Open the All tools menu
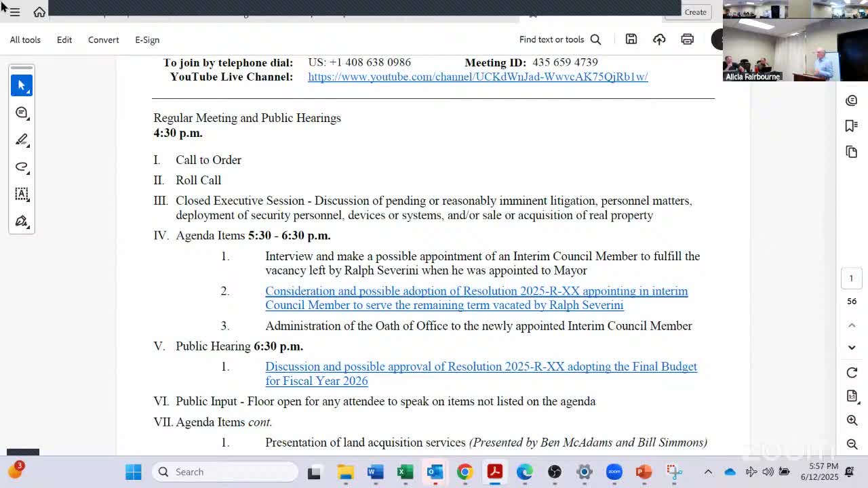 [x=25, y=39]
